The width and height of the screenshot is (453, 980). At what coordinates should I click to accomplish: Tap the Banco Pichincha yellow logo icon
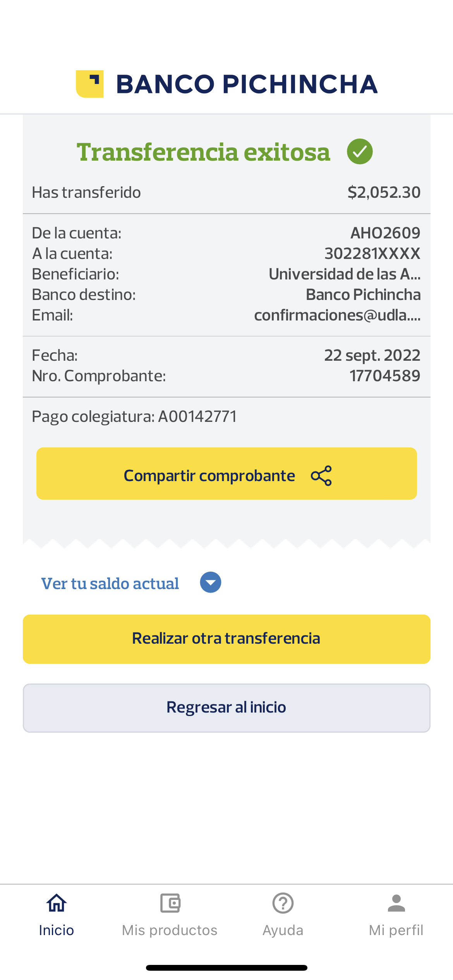pos(90,84)
